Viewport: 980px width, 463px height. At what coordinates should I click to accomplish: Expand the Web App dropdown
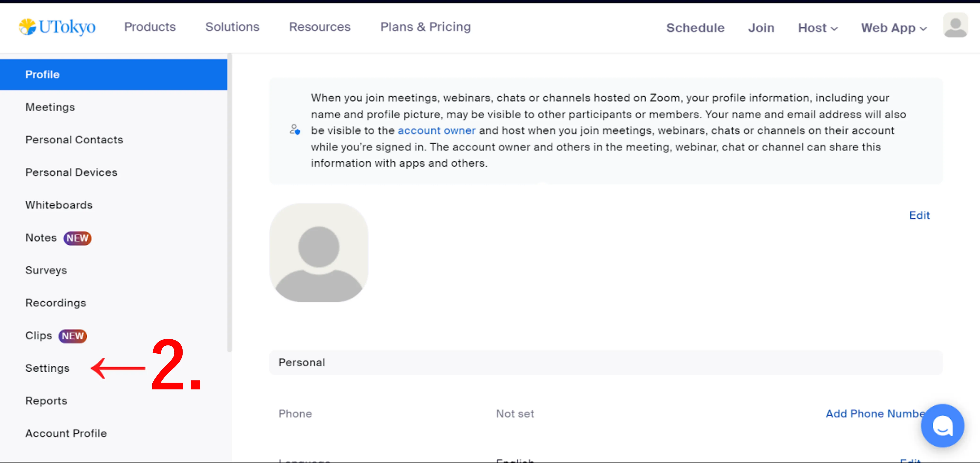[893, 28]
